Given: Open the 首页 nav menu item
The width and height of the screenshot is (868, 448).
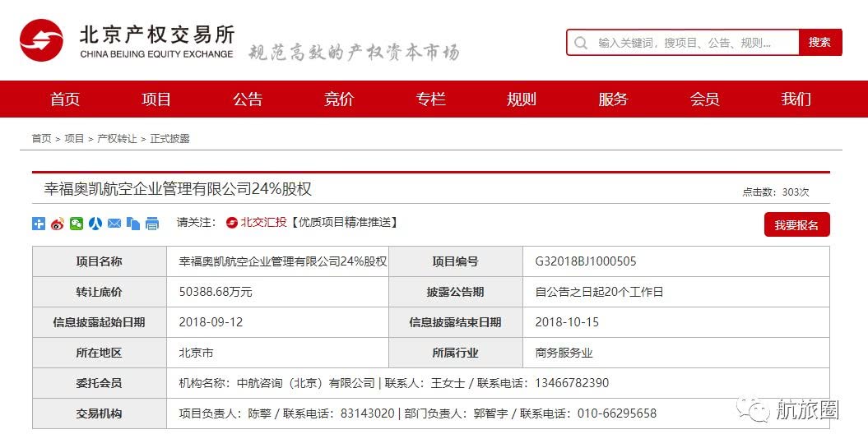Looking at the screenshot, I should pos(65,99).
